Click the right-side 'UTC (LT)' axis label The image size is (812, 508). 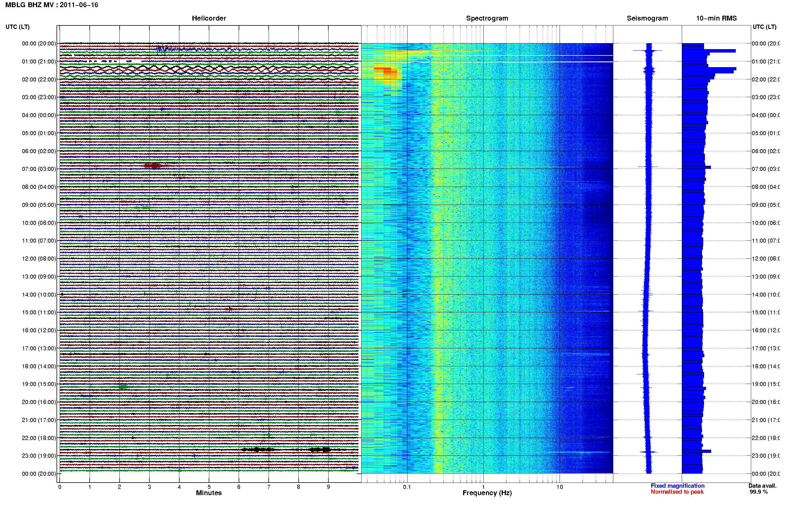[x=764, y=27]
